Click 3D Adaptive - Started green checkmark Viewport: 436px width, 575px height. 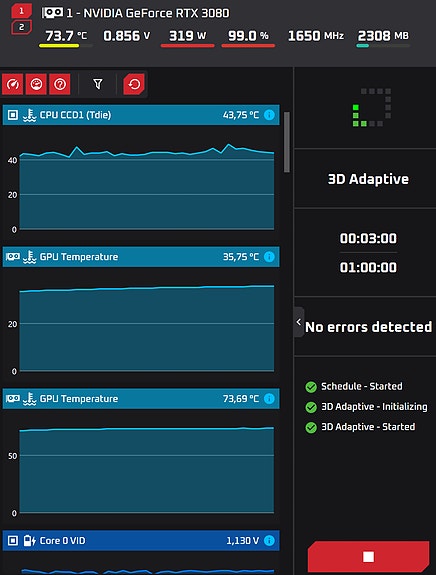(311, 427)
